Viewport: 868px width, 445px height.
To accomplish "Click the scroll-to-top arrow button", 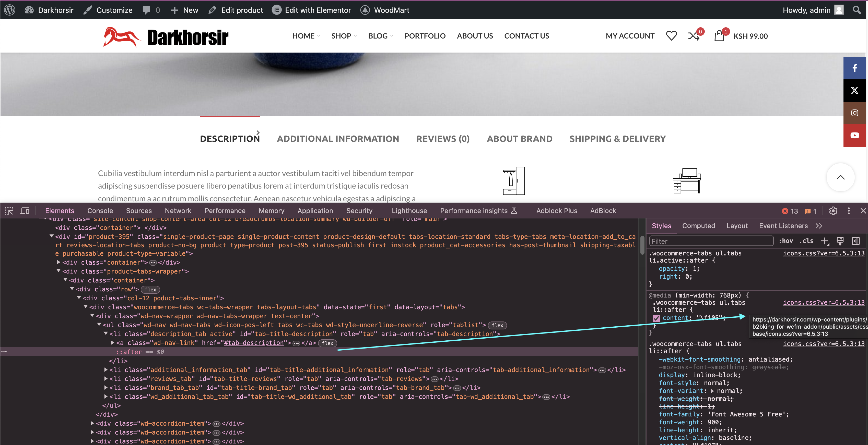I will (840, 177).
